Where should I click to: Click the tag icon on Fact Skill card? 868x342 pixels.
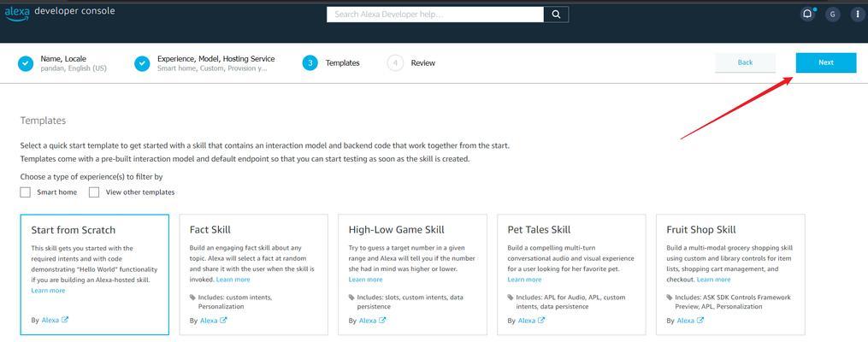pos(192,298)
